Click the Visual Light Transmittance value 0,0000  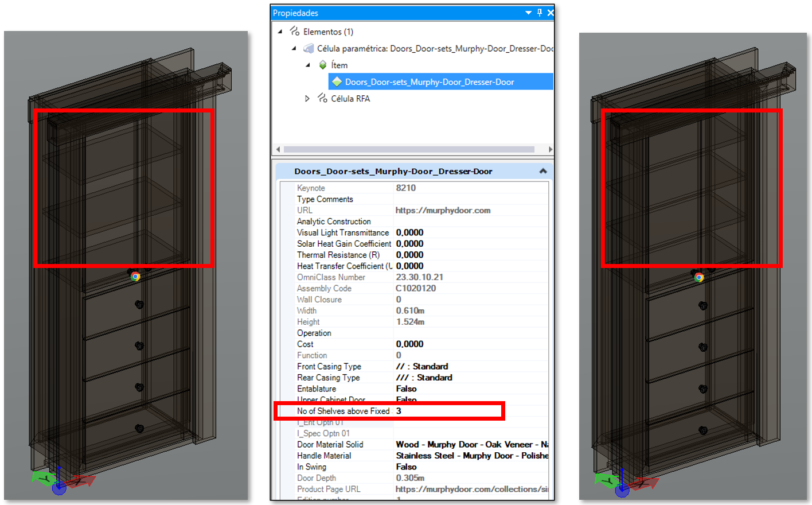[x=409, y=233]
